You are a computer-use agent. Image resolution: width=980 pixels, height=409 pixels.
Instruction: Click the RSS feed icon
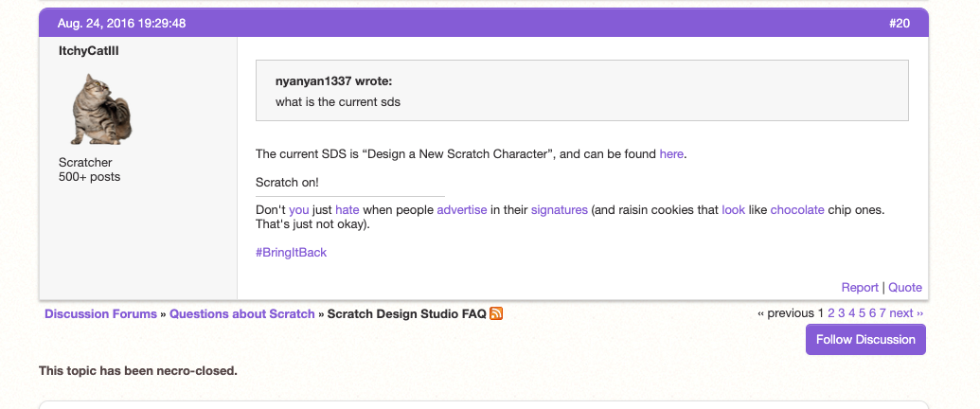coord(496,313)
